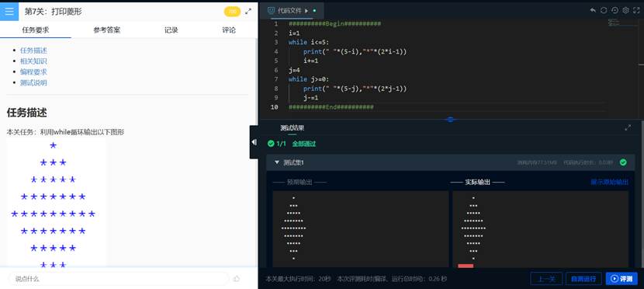This screenshot has height=289, width=644.
Task: Click the 评测 evaluate button
Action: coord(621,279)
